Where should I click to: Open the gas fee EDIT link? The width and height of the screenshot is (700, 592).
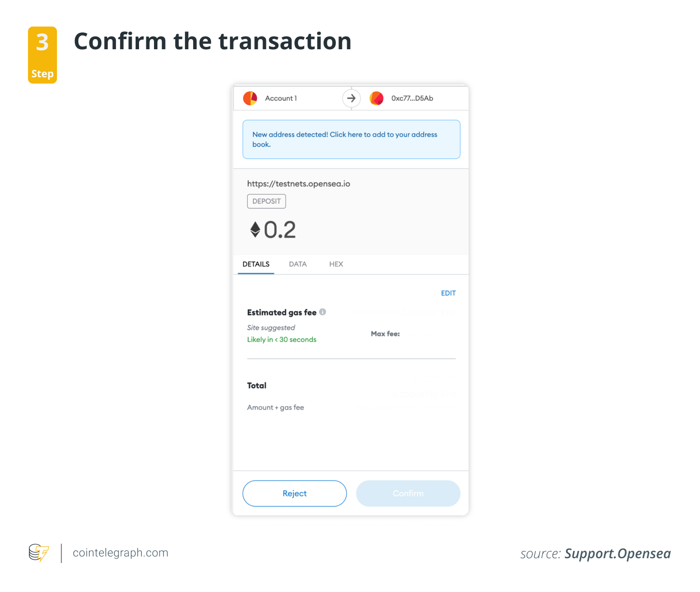coord(448,293)
